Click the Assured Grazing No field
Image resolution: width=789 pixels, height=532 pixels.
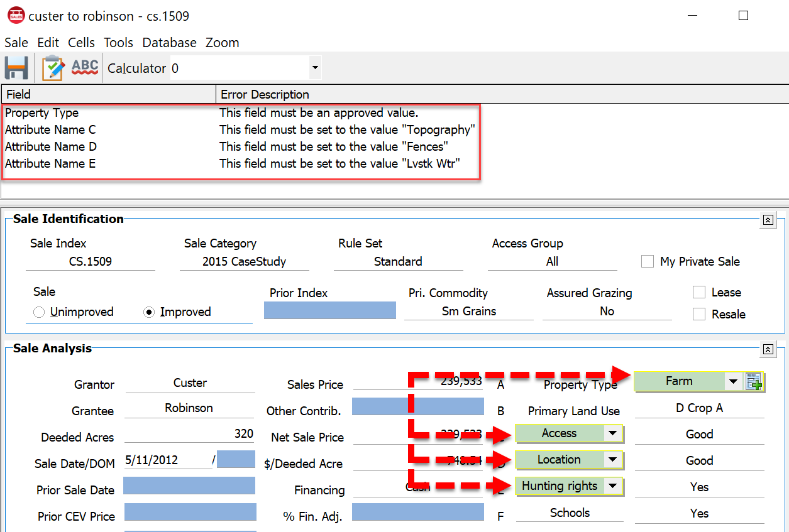[x=607, y=312]
